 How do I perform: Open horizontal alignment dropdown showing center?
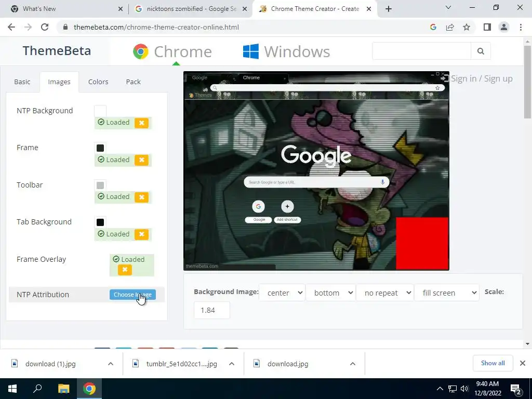[282, 293]
